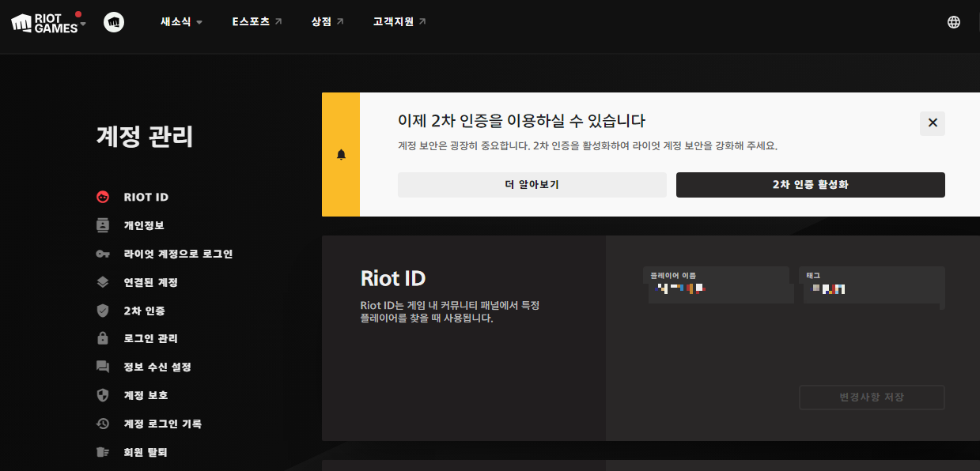Open 라이엇 계정으로 로그인 section
The height and width of the screenshot is (471, 980).
(x=178, y=254)
